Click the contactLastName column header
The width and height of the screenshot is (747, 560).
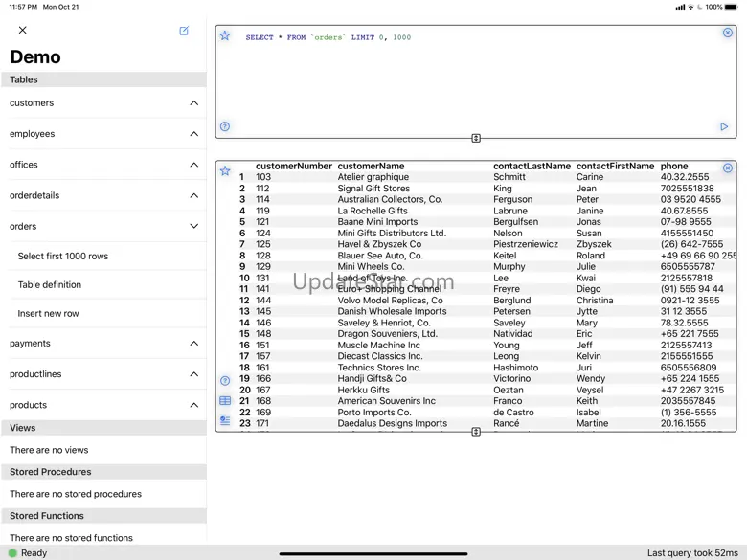[x=532, y=166]
